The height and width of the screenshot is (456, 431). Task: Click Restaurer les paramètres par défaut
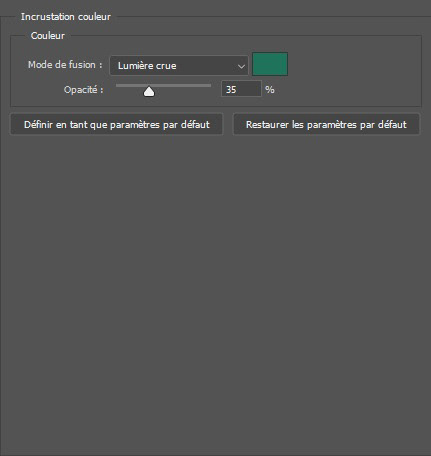(326, 124)
